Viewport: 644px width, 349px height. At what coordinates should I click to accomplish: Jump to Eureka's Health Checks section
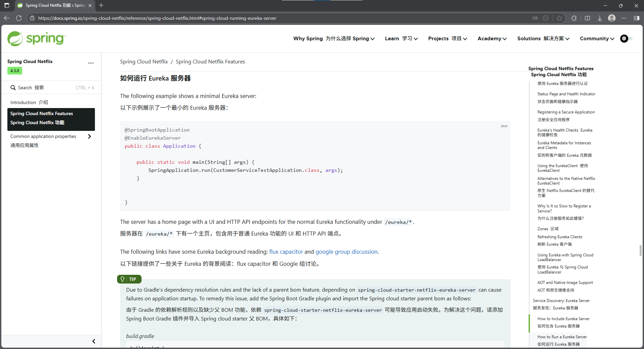(x=565, y=132)
